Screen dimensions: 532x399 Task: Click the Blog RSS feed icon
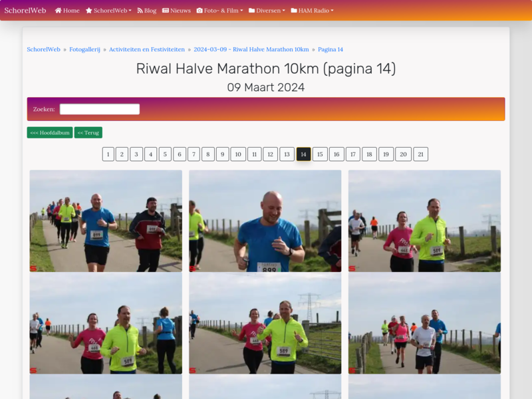click(140, 11)
